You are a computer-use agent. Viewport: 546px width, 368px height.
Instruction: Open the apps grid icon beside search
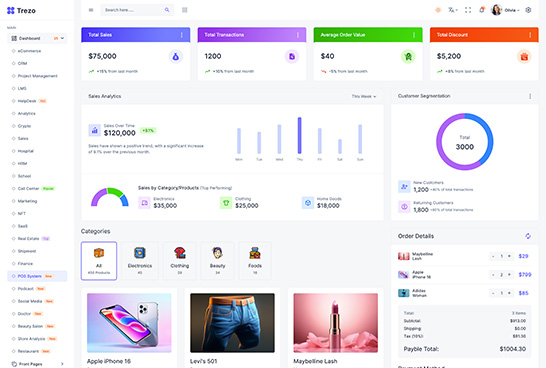tap(185, 10)
